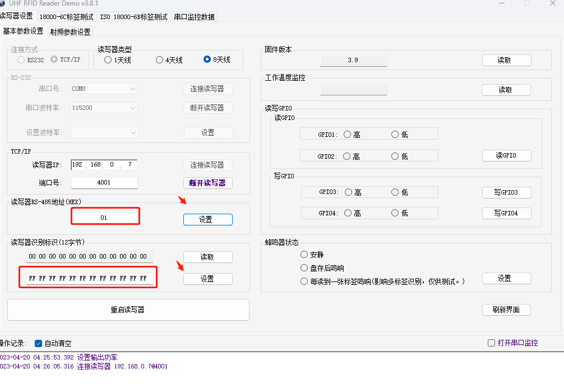Click the 刷新界面 button
564x392 pixels.
[506, 310]
